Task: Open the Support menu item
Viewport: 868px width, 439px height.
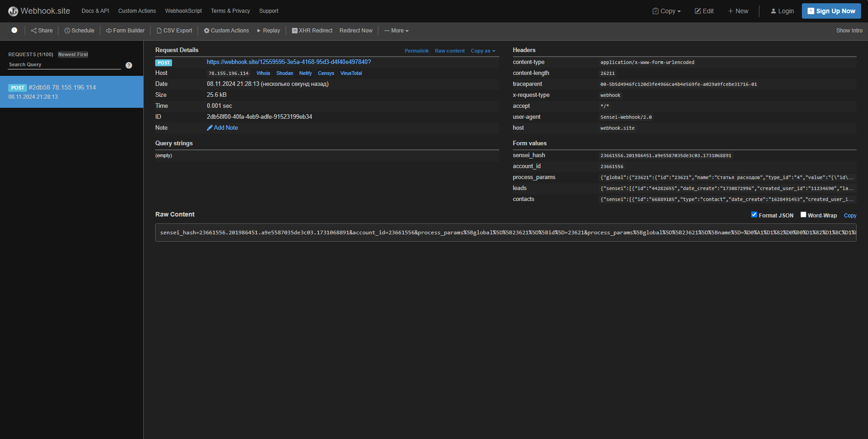Action: [x=269, y=11]
